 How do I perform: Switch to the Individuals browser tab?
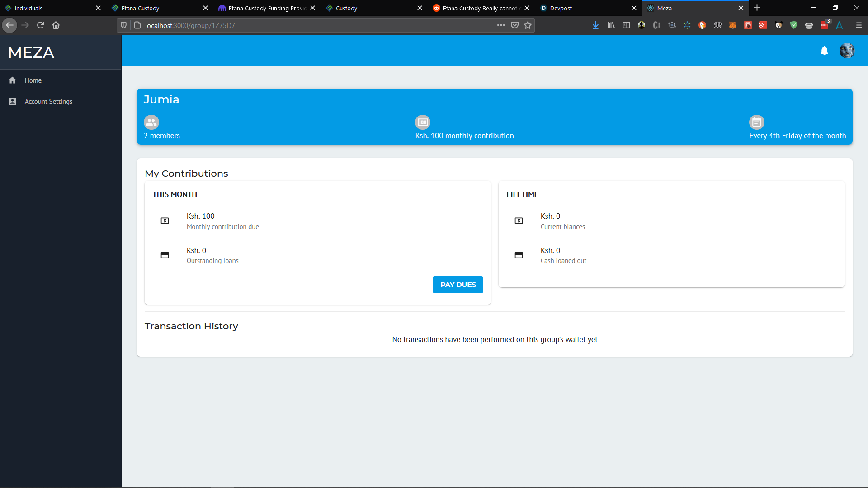[x=28, y=8]
